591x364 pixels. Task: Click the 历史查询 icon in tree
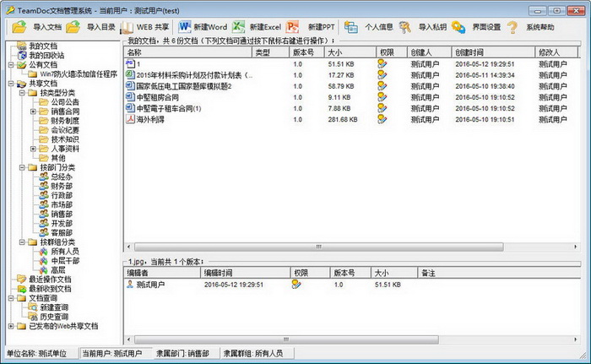point(33,317)
